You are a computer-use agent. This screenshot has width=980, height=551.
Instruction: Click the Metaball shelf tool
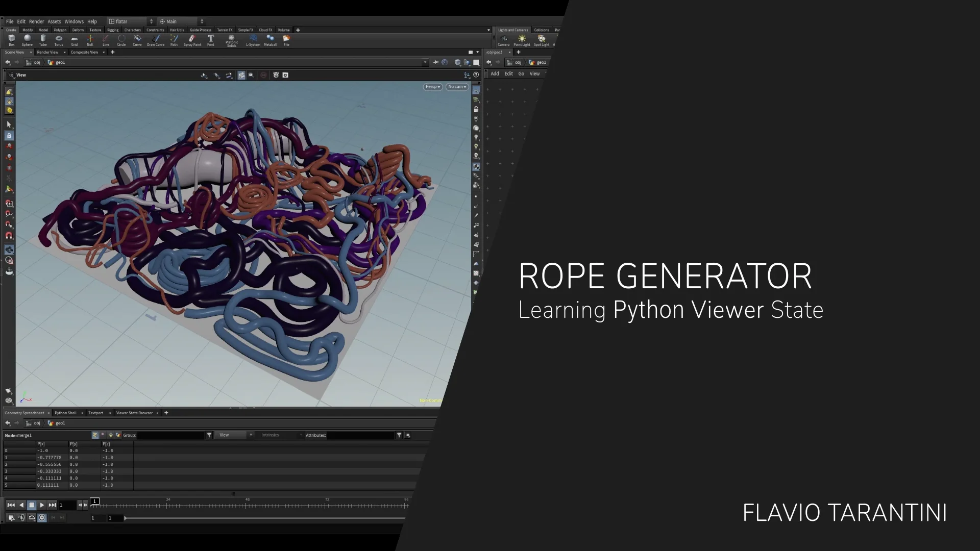click(x=271, y=40)
